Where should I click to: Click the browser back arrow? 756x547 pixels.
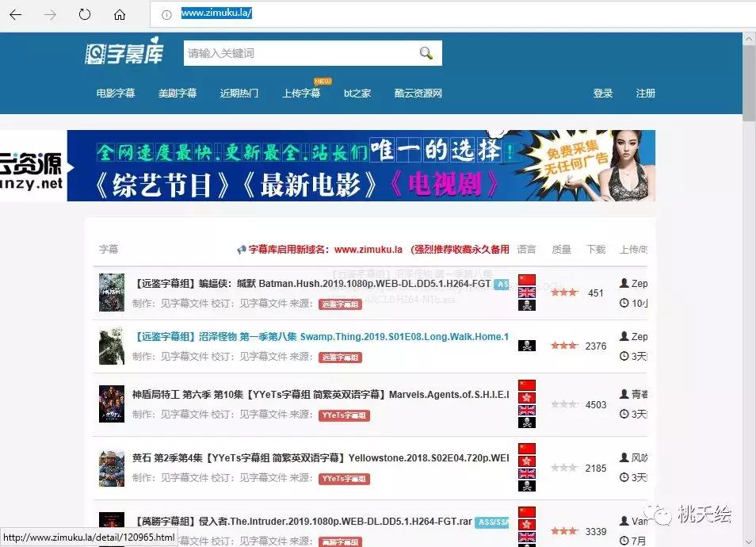tap(16, 13)
